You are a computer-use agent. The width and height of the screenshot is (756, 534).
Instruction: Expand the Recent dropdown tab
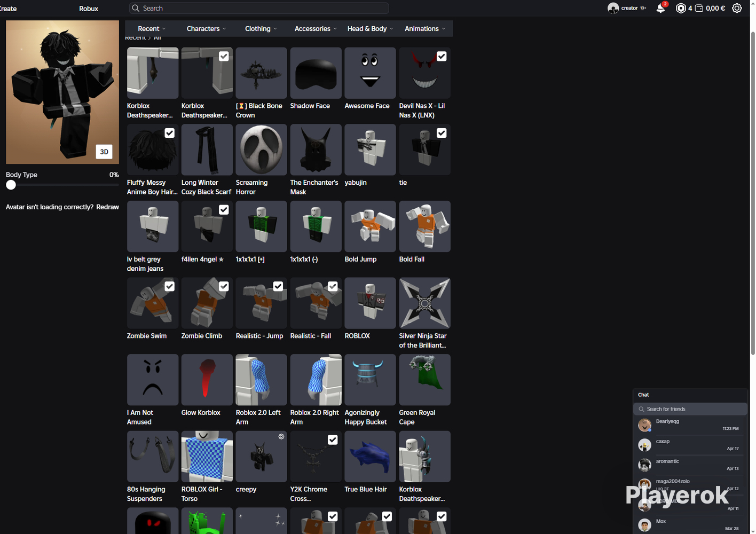152,29
